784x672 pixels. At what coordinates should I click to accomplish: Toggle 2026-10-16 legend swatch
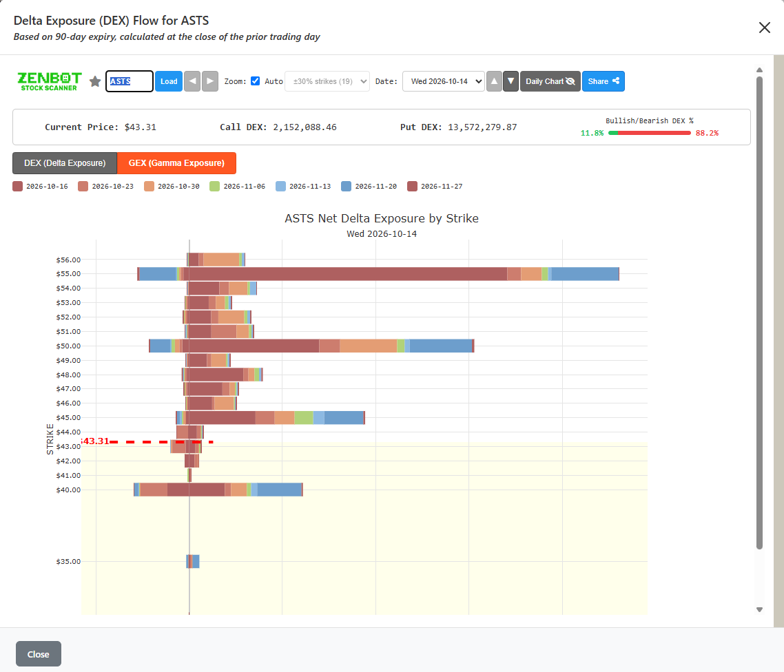(17, 187)
